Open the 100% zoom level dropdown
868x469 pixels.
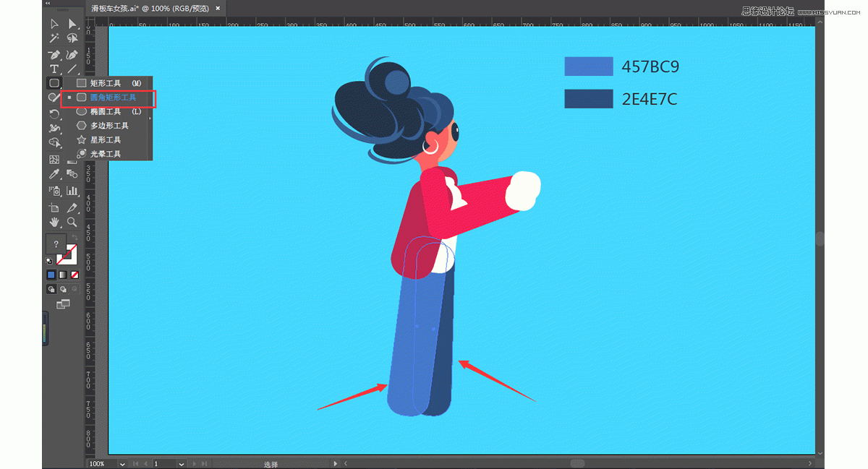click(122, 463)
